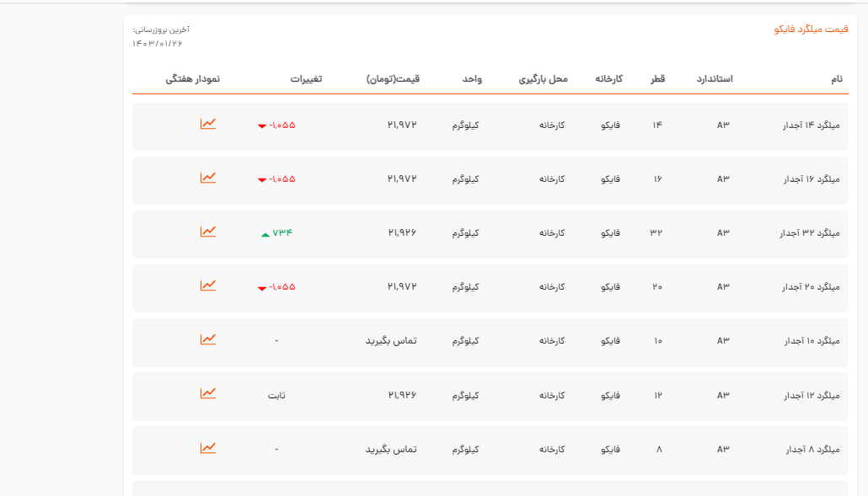Click the قیمت میلگرد فایکو title

[x=811, y=29]
